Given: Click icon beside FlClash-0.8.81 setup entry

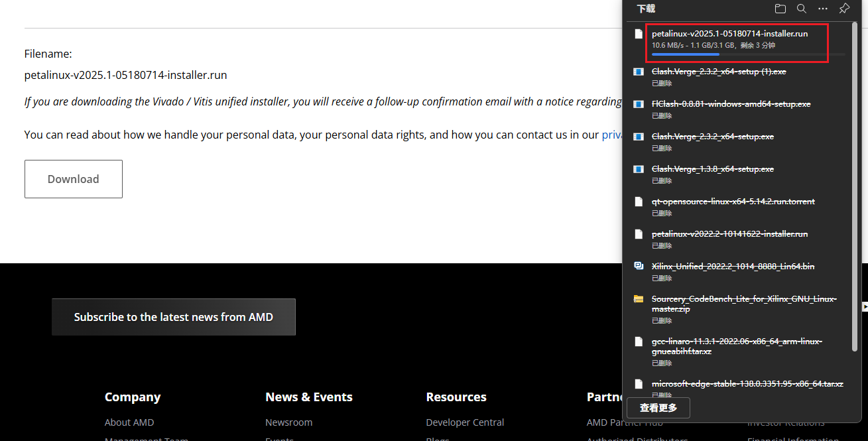Looking at the screenshot, I should click(x=639, y=104).
